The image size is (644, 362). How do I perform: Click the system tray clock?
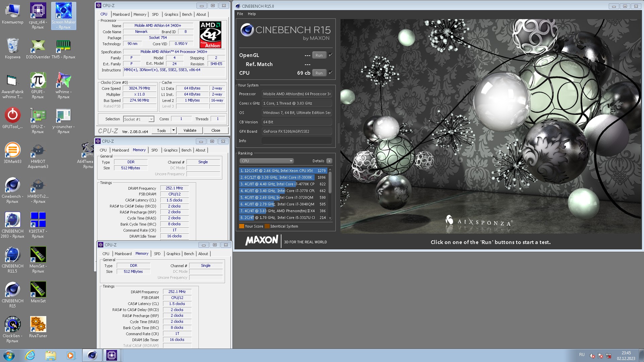pyautogui.click(x=626, y=356)
